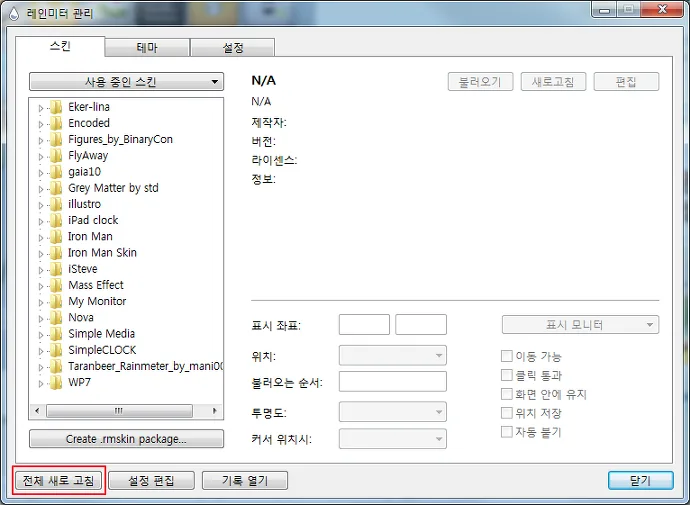The height and width of the screenshot is (505, 690).
Task: Open the 사용 중인 스킨 dropdown
Action: click(126, 82)
